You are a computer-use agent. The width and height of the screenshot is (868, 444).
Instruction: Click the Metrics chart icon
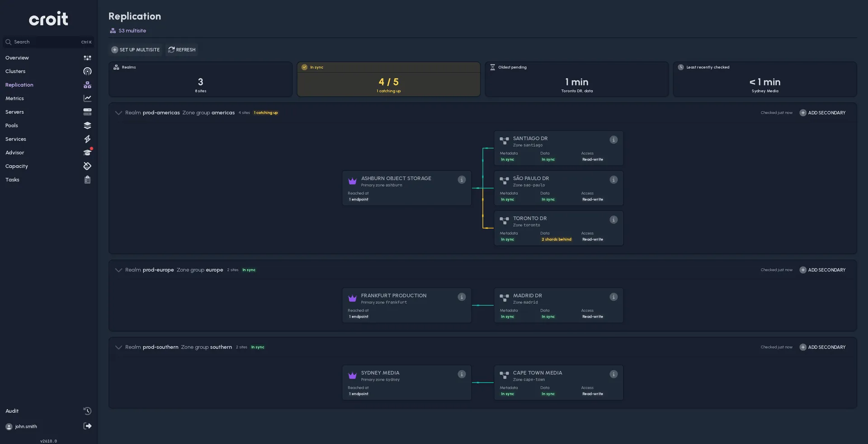(x=88, y=98)
